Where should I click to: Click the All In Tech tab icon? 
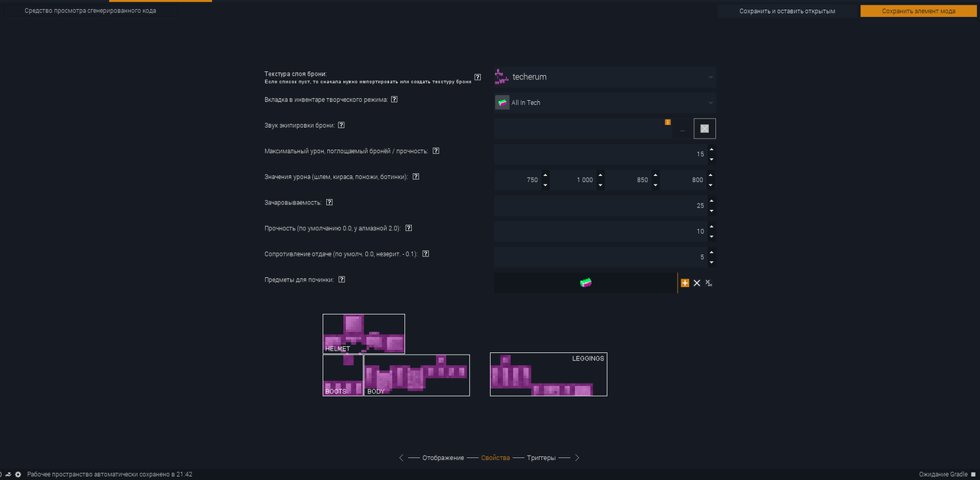[502, 103]
